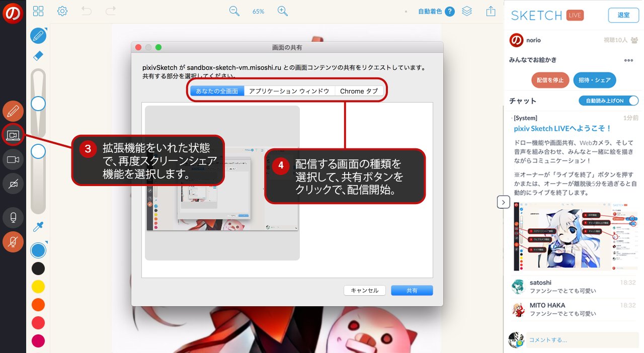
Task: Click the 退室 leave room button
Action: pyautogui.click(x=623, y=15)
